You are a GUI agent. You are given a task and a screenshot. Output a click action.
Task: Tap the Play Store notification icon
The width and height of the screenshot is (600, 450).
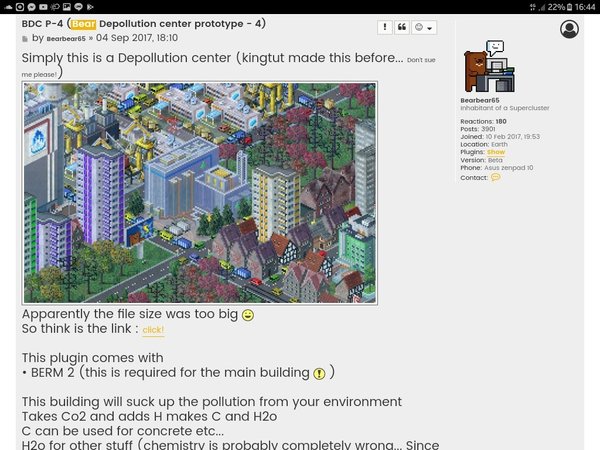point(90,7)
